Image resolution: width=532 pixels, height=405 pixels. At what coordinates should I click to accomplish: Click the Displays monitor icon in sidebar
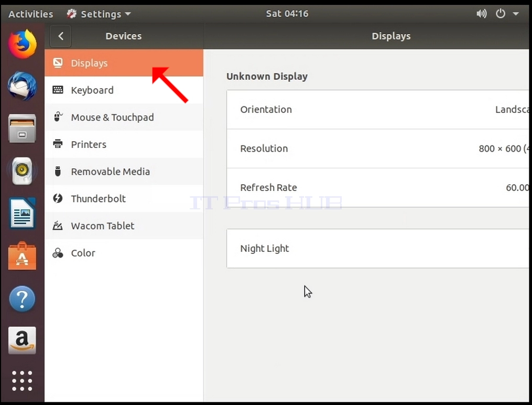(58, 63)
